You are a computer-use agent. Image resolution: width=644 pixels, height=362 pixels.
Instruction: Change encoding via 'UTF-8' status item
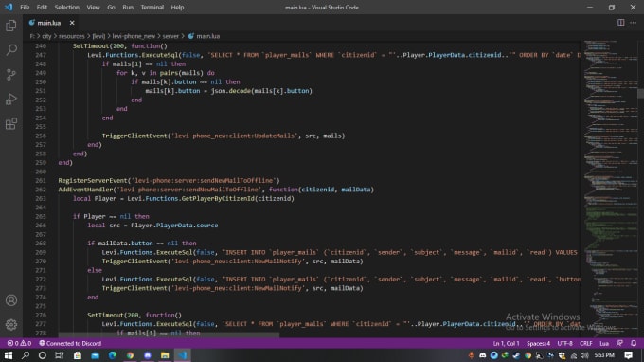[564, 343]
